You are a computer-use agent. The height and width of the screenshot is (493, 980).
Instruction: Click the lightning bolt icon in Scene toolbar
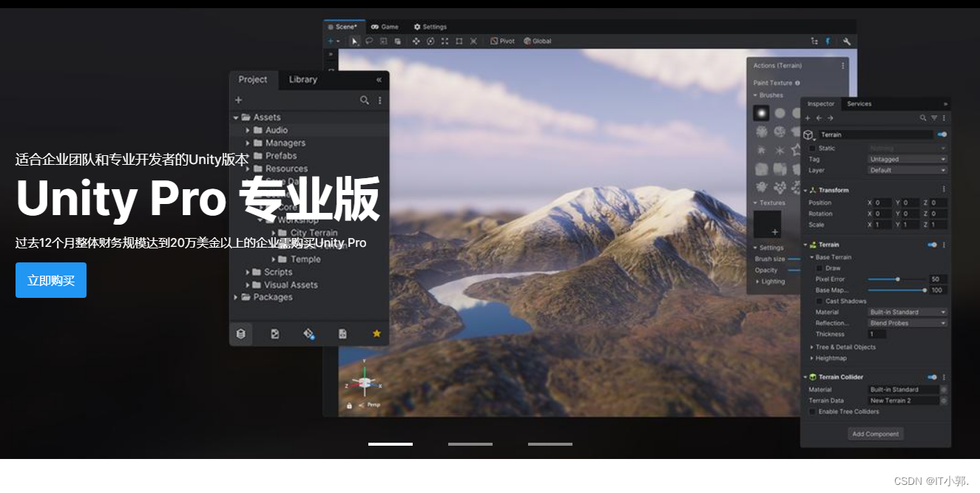pos(828,41)
